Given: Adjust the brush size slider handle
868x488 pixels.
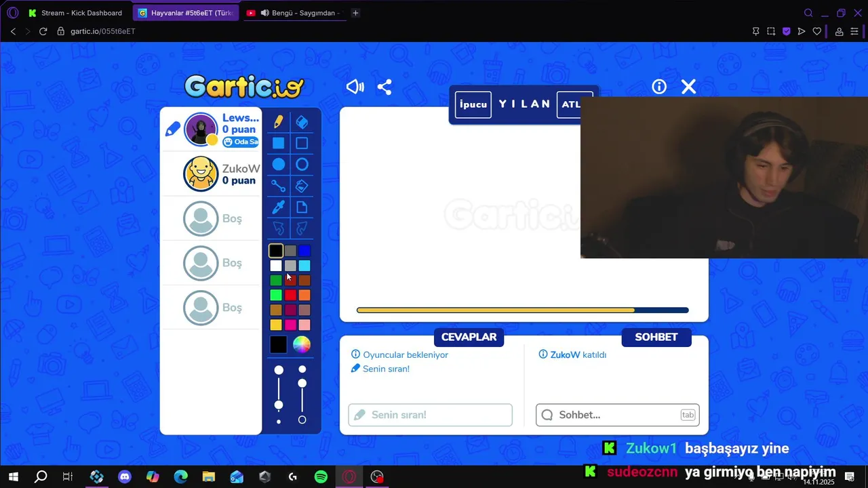Looking at the screenshot, I should 279,405.
